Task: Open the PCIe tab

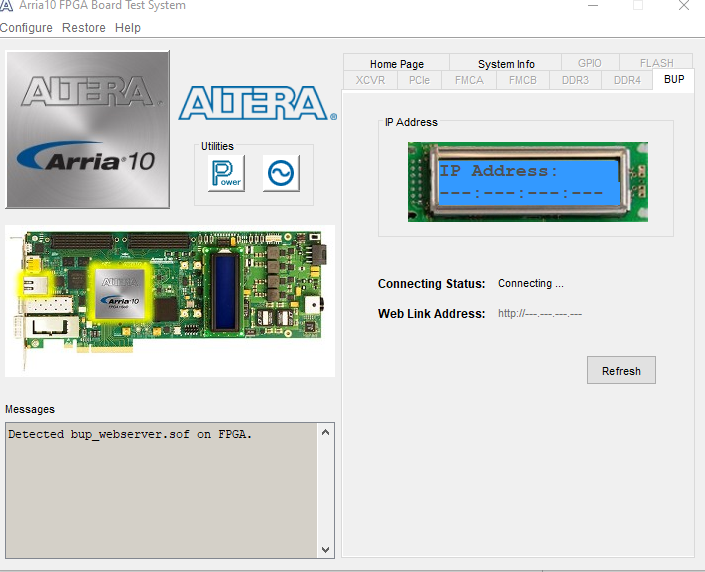Action: (419, 80)
